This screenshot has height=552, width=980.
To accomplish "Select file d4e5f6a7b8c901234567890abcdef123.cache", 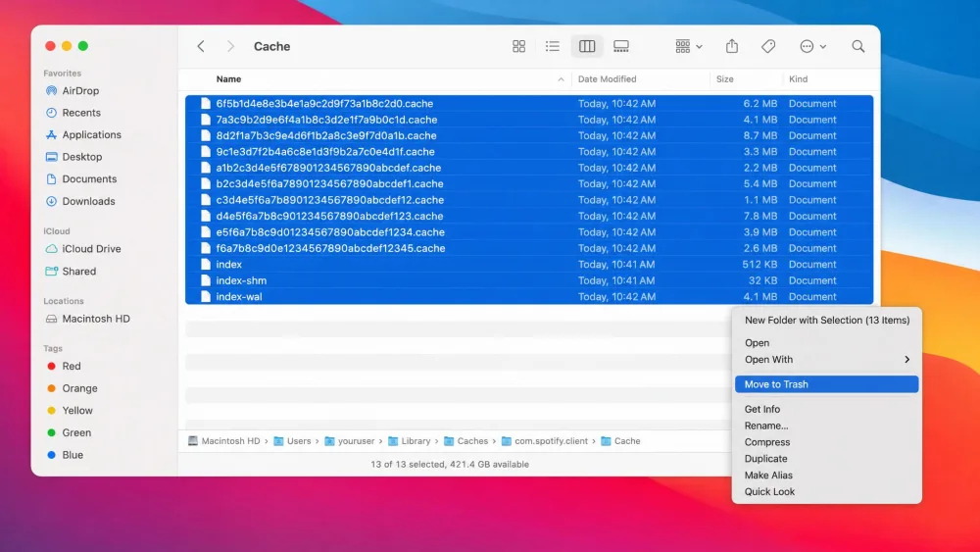I will click(529, 217).
